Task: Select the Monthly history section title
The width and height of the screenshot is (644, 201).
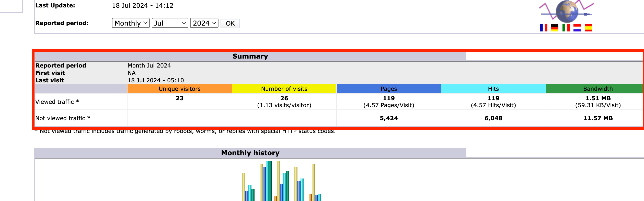Action: [250, 153]
